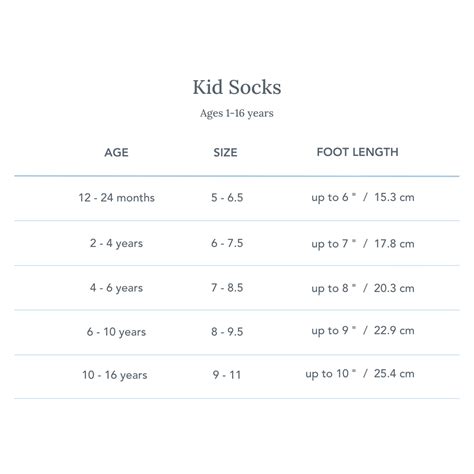The height and width of the screenshot is (474, 474).
Task: Click the 20.3 cm foot length cell
Action: (363, 288)
